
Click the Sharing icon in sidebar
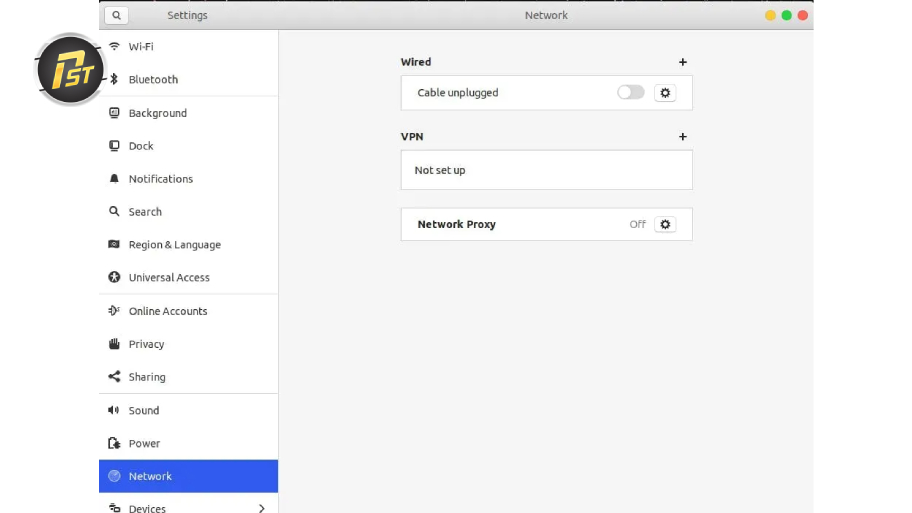click(114, 377)
